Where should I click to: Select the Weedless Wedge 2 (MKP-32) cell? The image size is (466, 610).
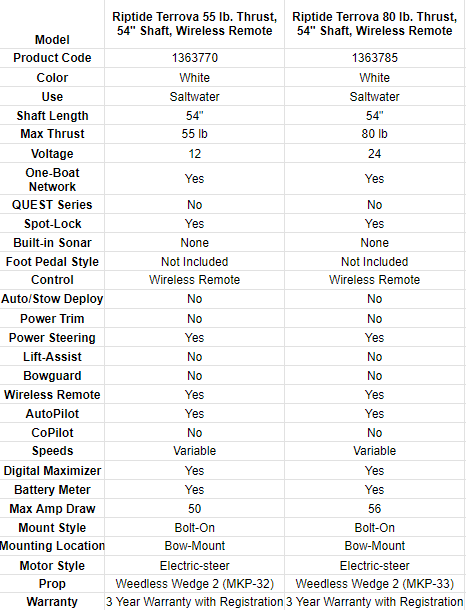(194, 584)
